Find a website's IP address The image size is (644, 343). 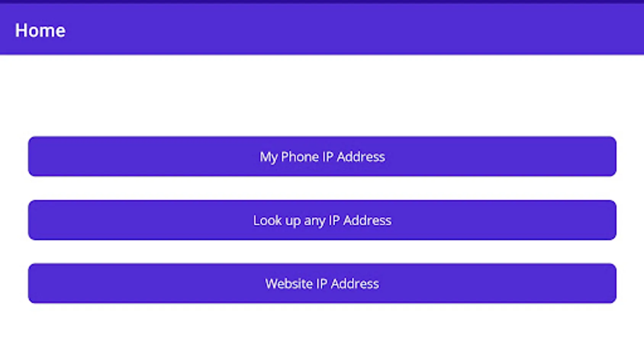[x=322, y=283]
